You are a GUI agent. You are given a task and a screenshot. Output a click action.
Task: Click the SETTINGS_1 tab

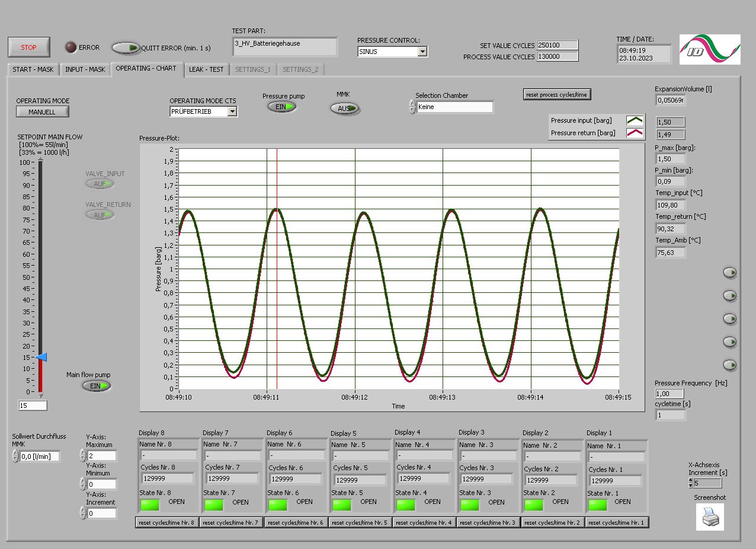[253, 69]
